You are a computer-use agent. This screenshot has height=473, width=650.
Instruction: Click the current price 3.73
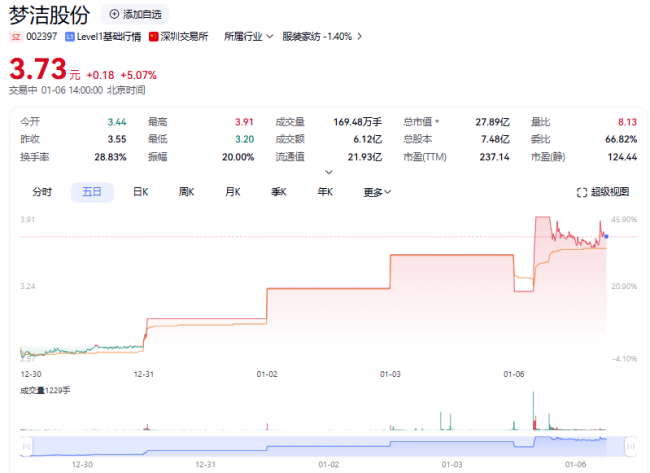[x=38, y=69]
